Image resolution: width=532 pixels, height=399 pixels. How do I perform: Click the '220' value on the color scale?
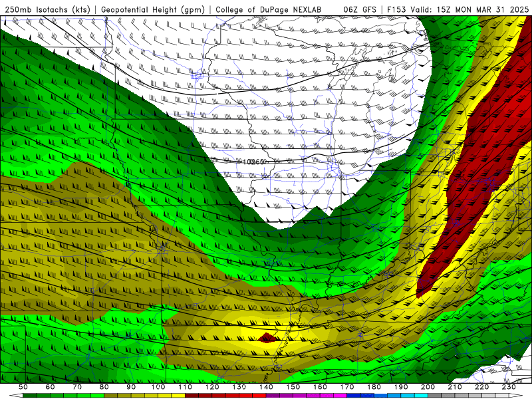[482, 387]
